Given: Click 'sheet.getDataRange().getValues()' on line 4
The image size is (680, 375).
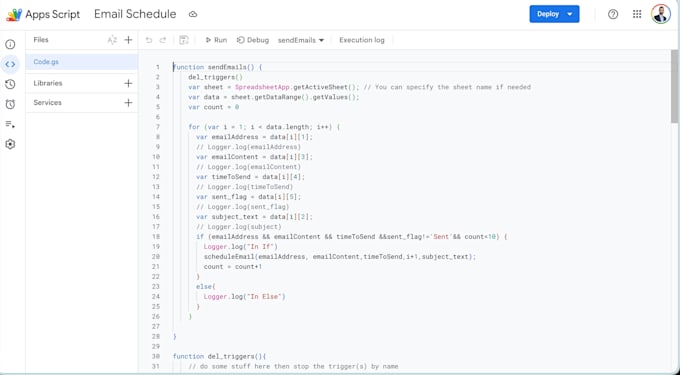Looking at the screenshot, I should click(295, 97).
